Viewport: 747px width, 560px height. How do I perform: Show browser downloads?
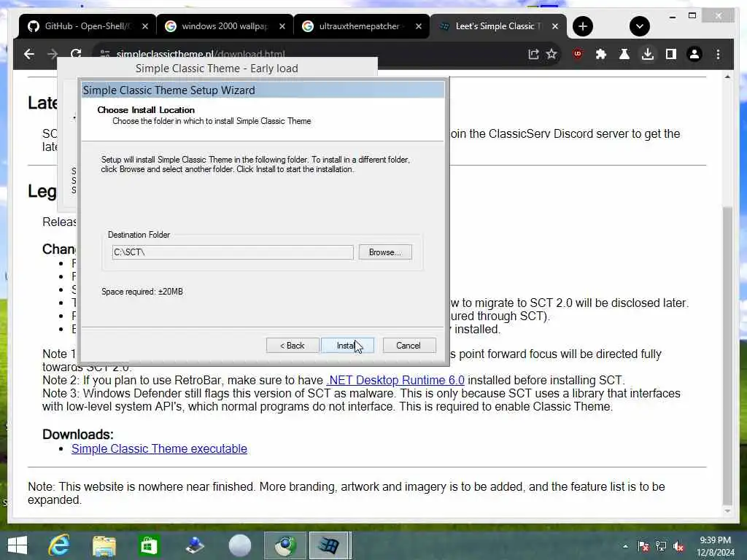click(x=648, y=54)
